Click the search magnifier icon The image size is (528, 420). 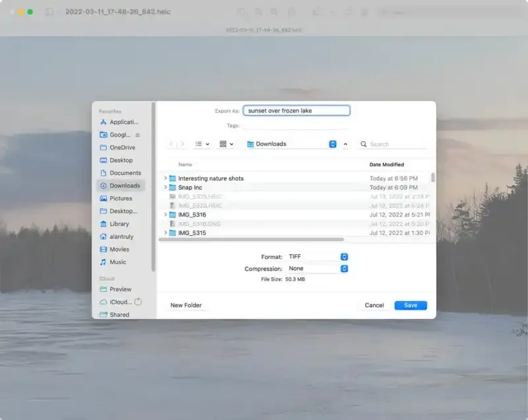364,144
